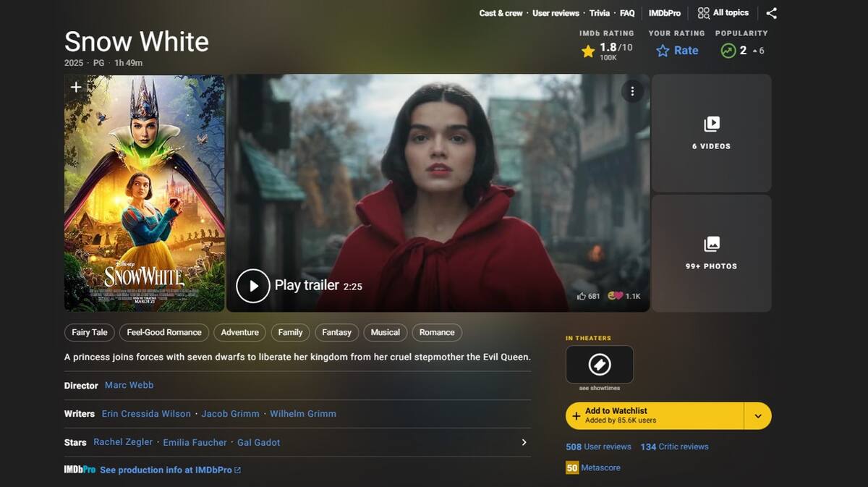Click the heart reactions counter 1.1K
Viewport: 868px width, 487px height.
point(624,296)
